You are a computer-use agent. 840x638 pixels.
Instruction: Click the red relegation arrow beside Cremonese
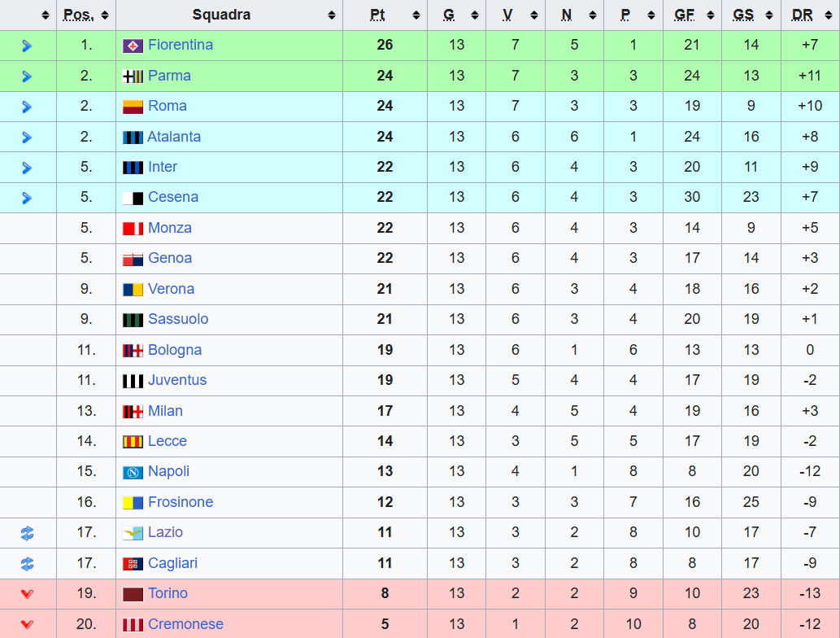27,625
